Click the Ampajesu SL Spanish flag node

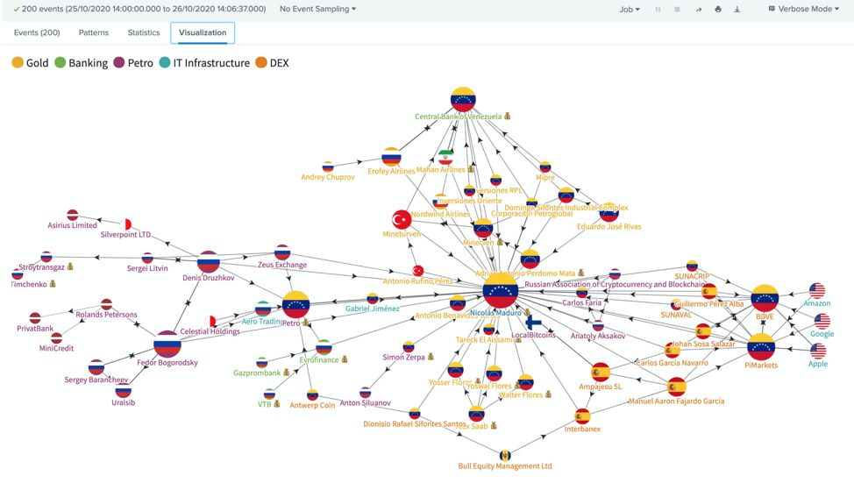click(601, 373)
